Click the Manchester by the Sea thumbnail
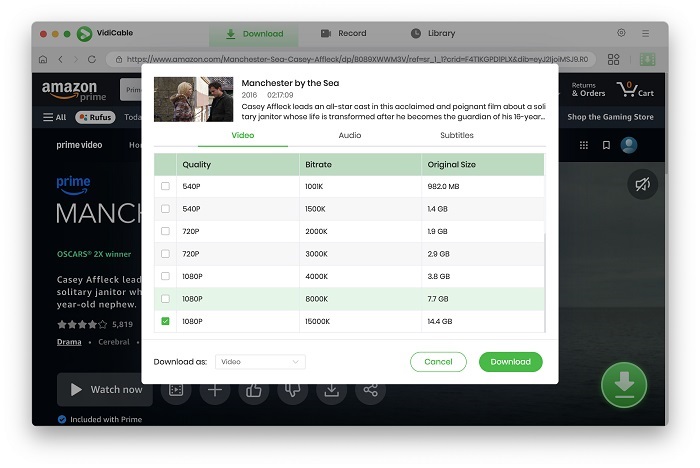This screenshot has width=700, height=468. tap(193, 99)
